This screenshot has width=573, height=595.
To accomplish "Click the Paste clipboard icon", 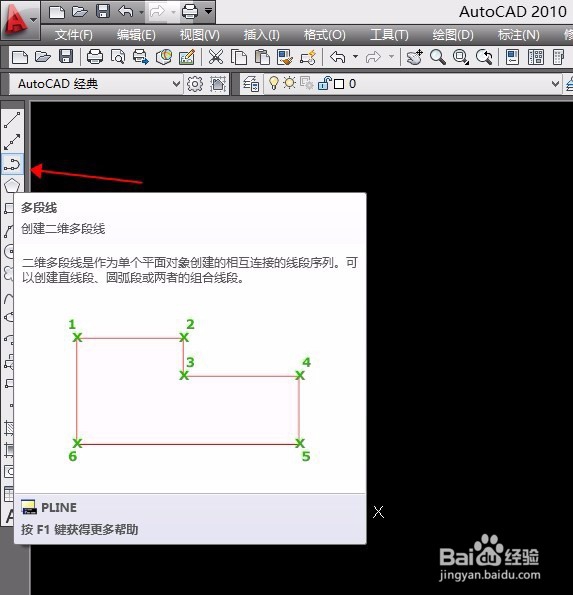I will pyautogui.click(x=262, y=57).
